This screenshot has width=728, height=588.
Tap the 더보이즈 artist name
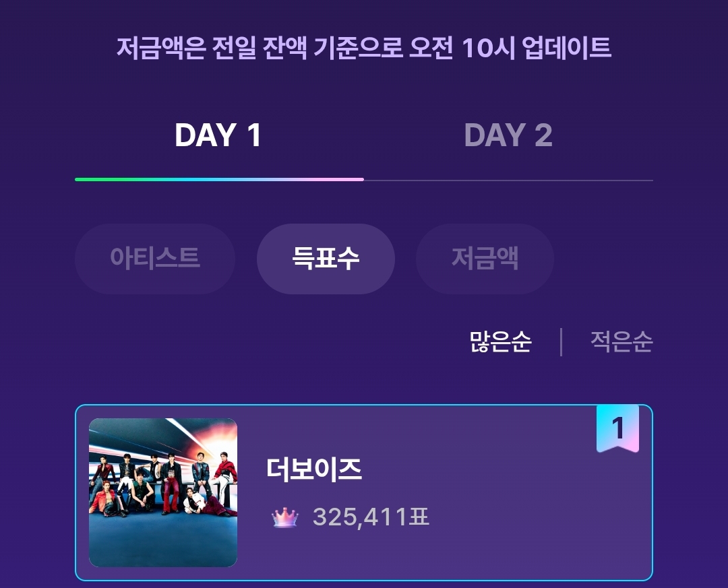(x=314, y=469)
